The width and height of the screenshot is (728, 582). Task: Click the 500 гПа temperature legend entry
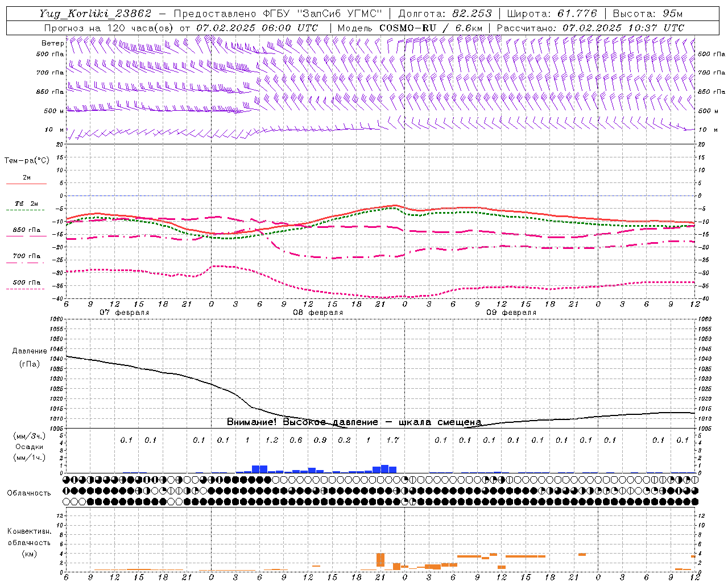pos(27,282)
